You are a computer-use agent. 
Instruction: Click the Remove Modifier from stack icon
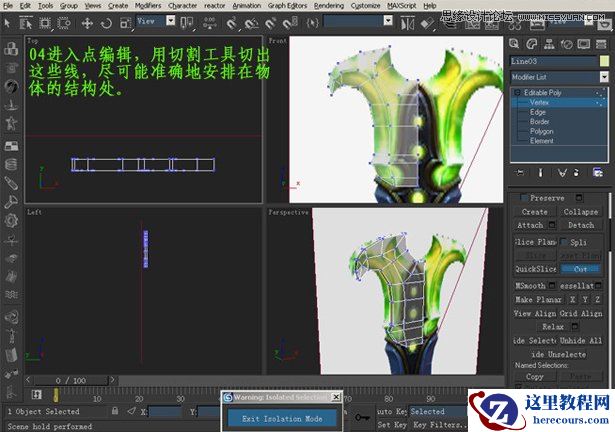click(x=577, y=173)
